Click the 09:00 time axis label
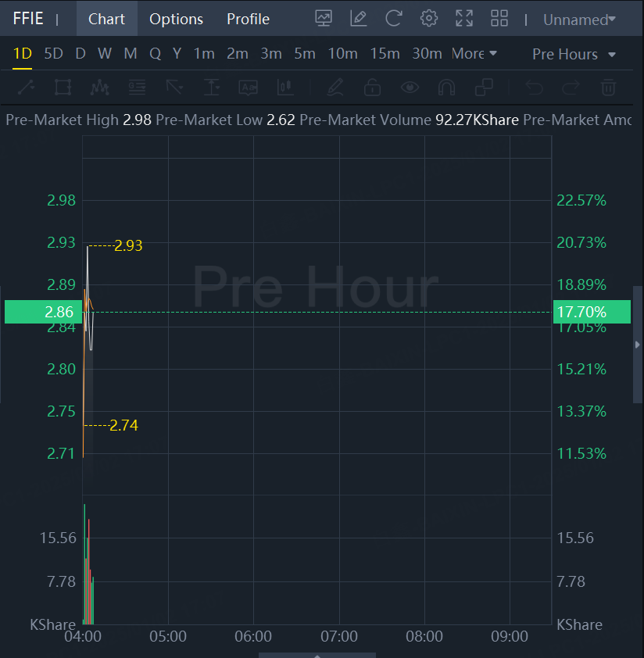The image size is (644, 658). point(510,636)
